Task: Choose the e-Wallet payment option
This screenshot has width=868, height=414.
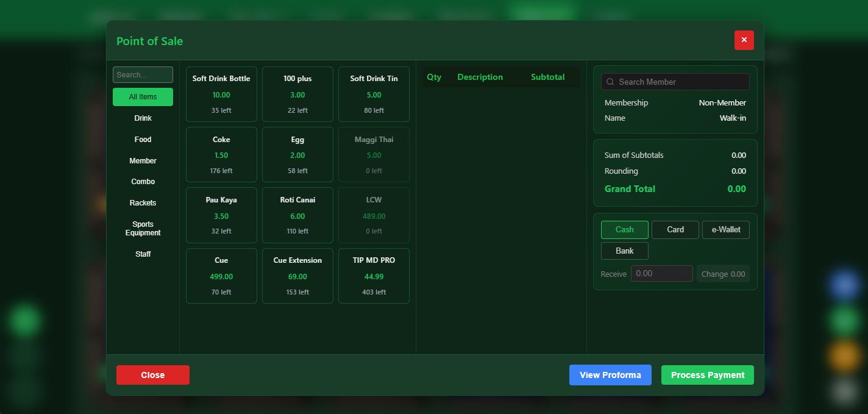Action: (725, 230)
